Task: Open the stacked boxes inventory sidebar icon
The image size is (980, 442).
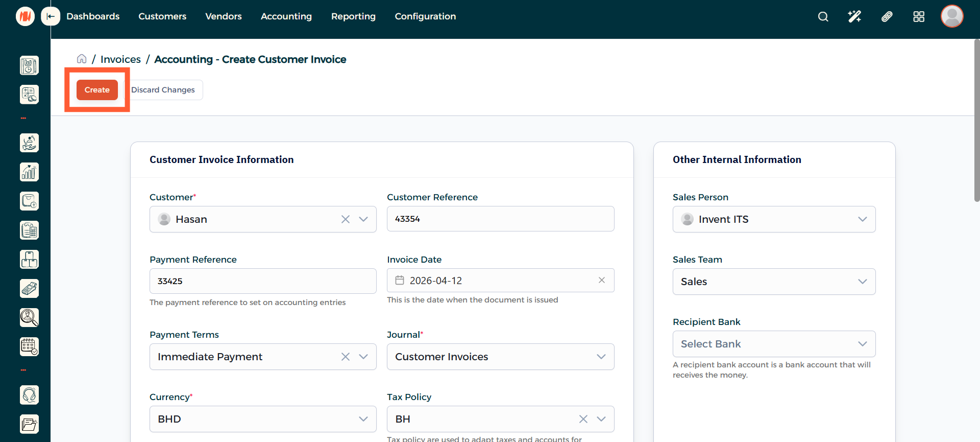Action: click(29, 260)
